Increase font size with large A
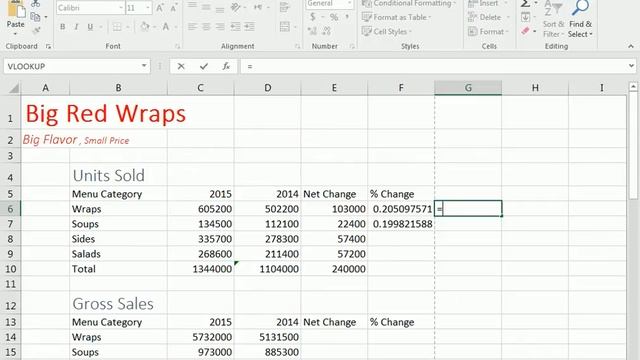The height and width of the screenshot is (360, 640). (x=160, y=8)
